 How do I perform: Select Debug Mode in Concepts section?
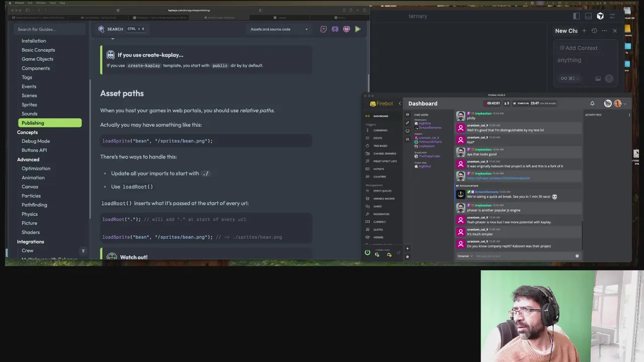(x=36, y=141)
